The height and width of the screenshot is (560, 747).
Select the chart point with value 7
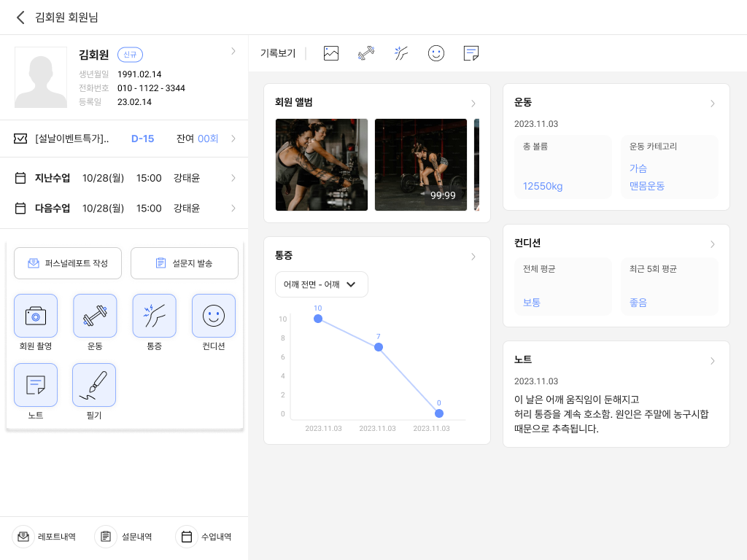[x=379, y=347]
